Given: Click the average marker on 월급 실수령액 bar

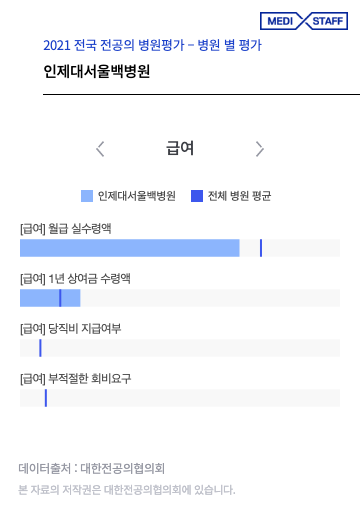Looking at the screenshot, I should (261, 248).
